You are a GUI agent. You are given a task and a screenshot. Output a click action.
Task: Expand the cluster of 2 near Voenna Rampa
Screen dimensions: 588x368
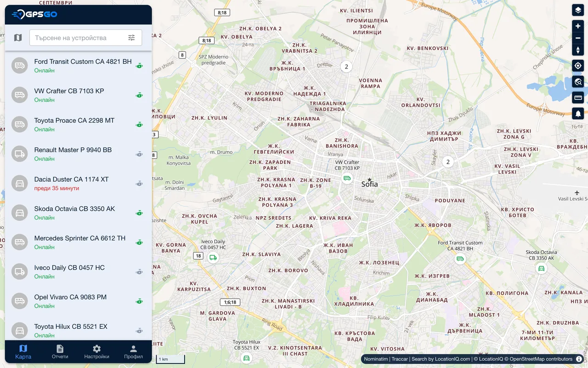[346, 67]
